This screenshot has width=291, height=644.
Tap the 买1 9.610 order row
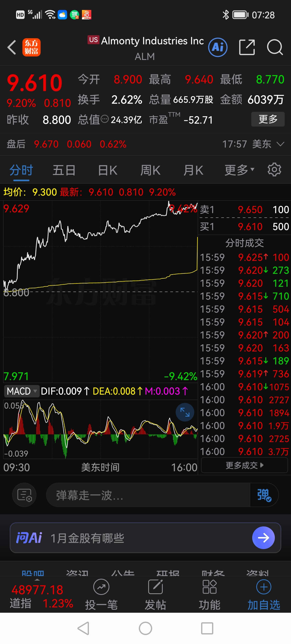244,227
